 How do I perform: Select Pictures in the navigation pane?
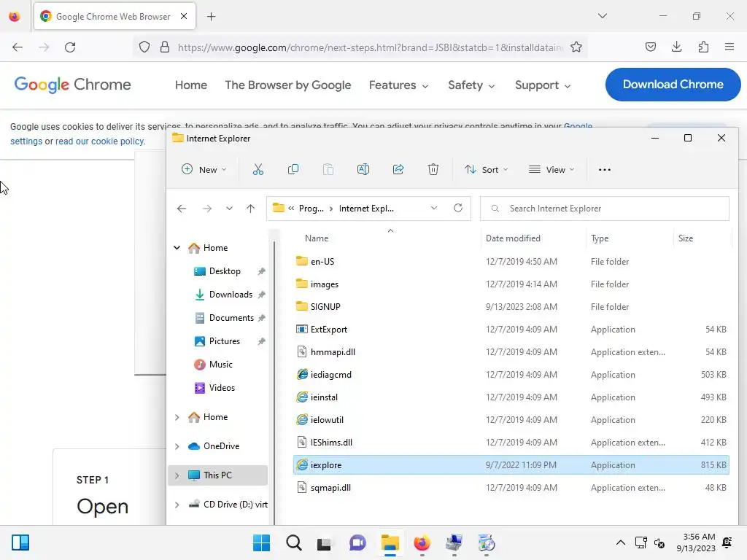point(224,341)
